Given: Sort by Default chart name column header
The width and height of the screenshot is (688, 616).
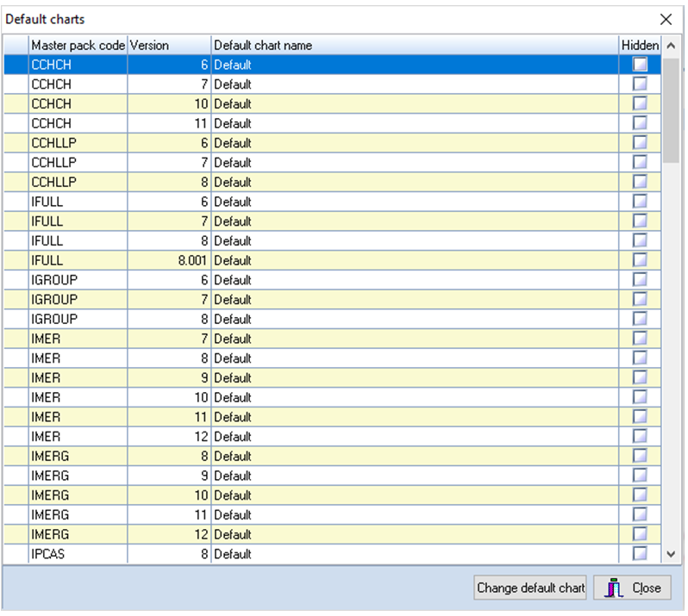Looking at the screenshot, I should 415,45.
